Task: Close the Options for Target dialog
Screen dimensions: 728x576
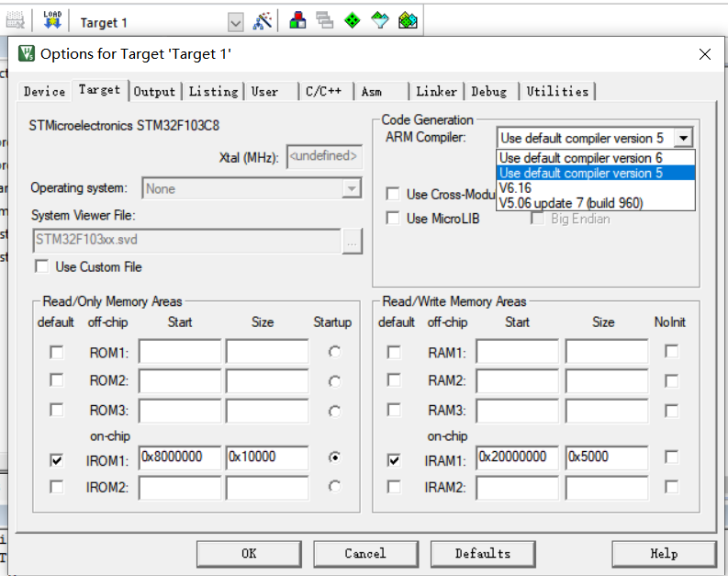Action: (705, 54)
